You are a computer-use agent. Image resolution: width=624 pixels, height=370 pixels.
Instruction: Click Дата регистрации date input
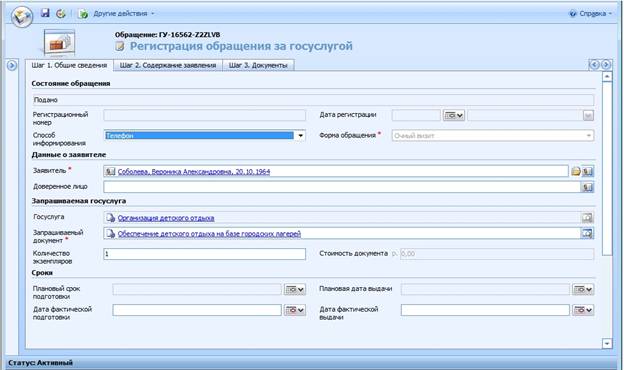click(416, 115)
